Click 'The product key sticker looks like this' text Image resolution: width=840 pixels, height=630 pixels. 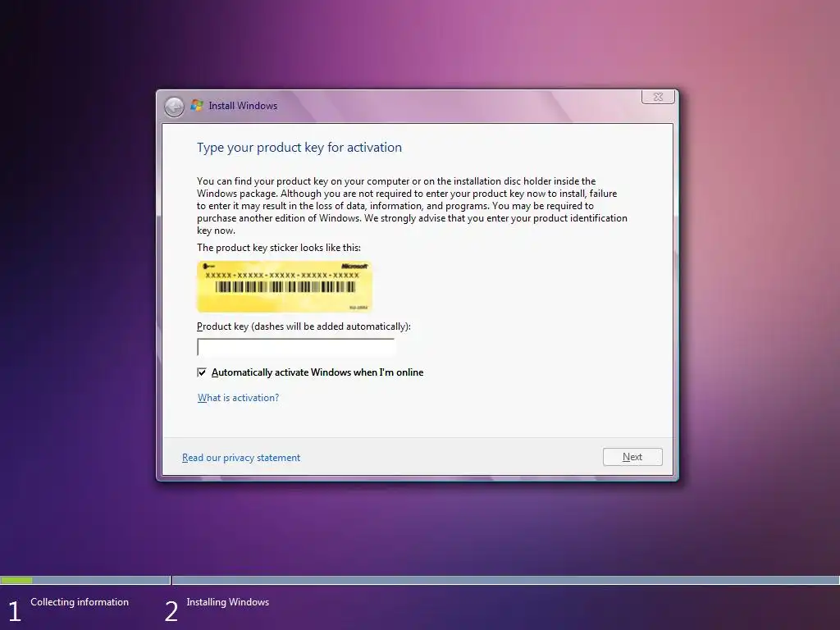(279, 248)
